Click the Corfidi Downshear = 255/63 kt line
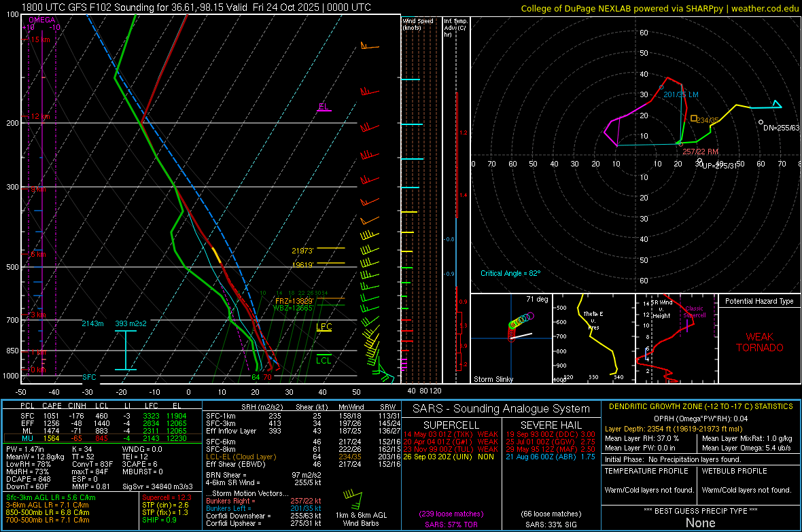This screenshot has height=532, width=802. pos(264,516)
